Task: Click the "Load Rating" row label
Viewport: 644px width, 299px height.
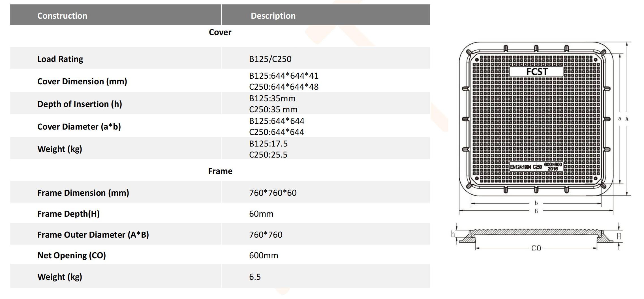Action: [60, 59]
